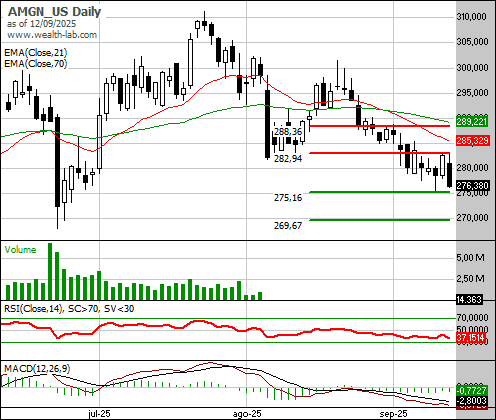Click the 275,16 support level label
This screenshot has height=420, width=496.
click(x=288, y=198)
